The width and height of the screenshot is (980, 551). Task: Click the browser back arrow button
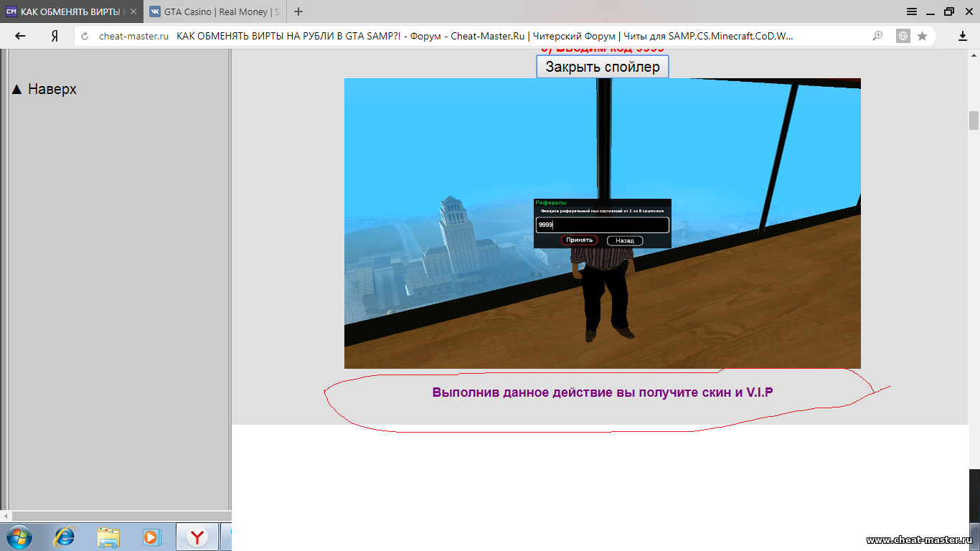pos(20,36)
